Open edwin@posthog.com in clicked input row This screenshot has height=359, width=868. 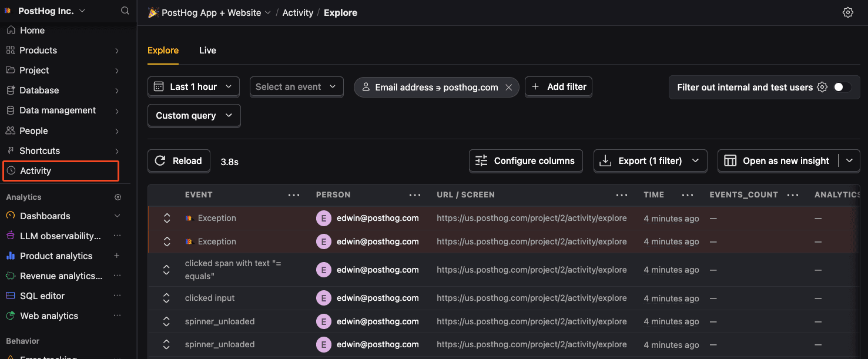coord(377,298)
